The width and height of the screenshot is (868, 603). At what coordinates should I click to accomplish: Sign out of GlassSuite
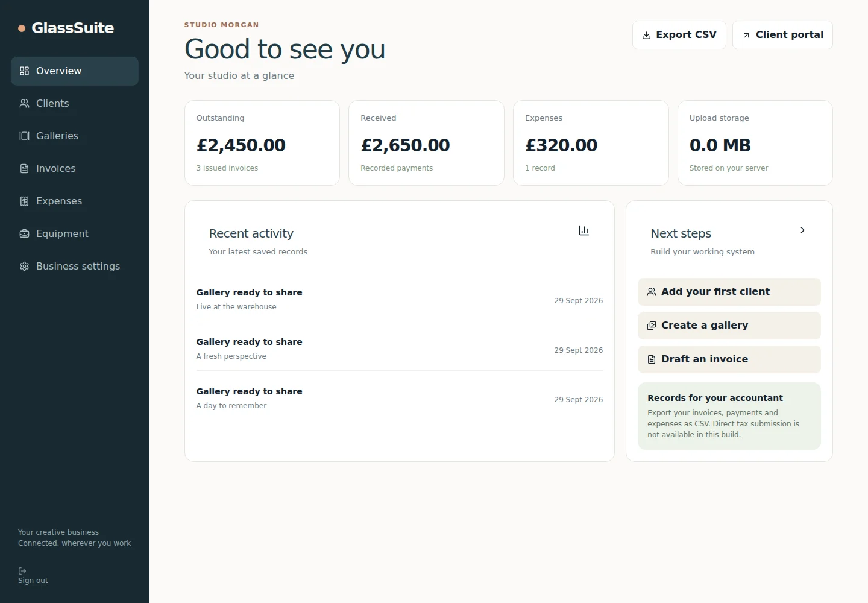pos(33,581)
